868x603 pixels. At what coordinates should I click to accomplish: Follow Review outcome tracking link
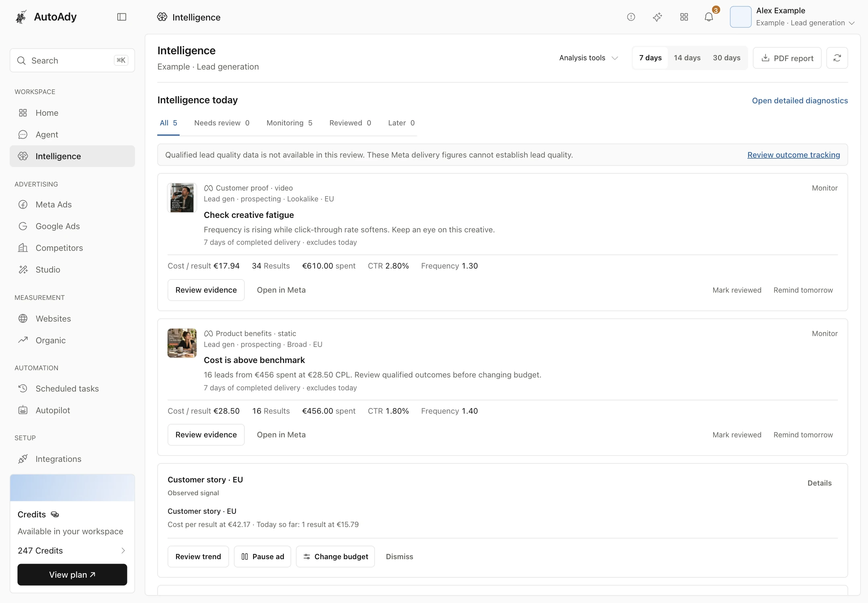(x=794, y=155)
